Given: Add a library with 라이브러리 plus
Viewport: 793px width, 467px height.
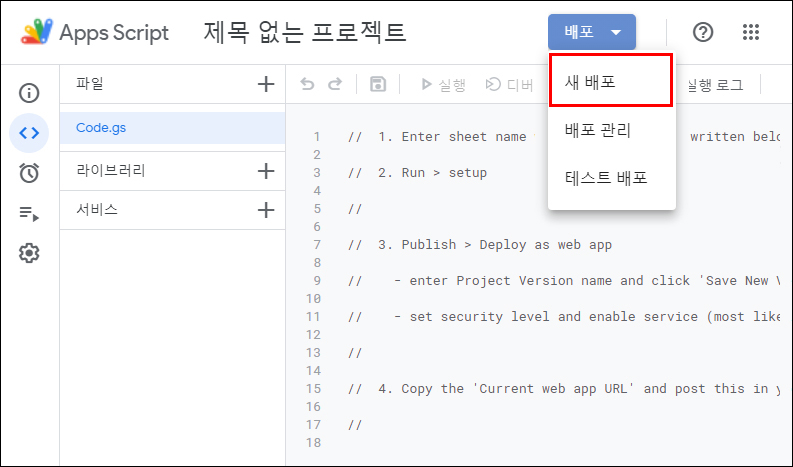Looking at the screenshot, I should coord(265,171).
